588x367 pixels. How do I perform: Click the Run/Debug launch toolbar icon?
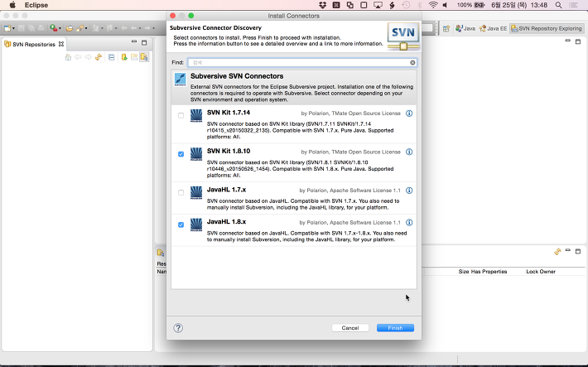click(x=54, y=28)
